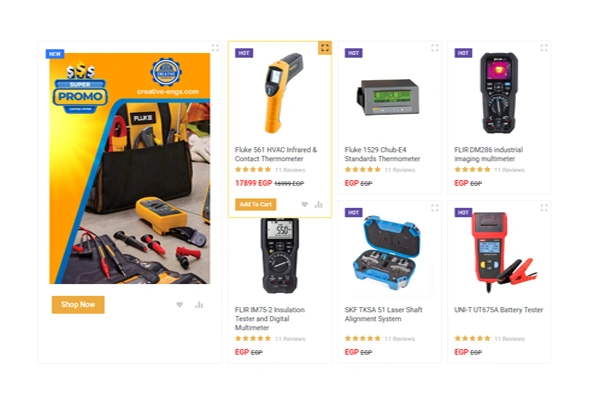Click compare bars icon on Fluke 561 card
This screenshot has width=600, height=400.
pos(318,204)
